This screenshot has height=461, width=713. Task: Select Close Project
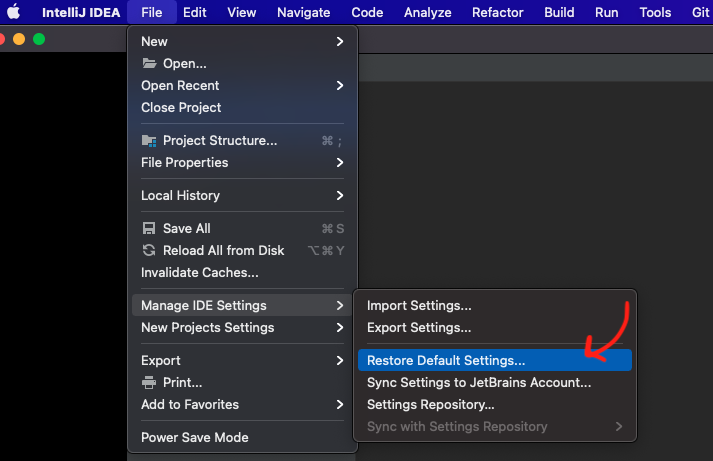coord(242,107)
